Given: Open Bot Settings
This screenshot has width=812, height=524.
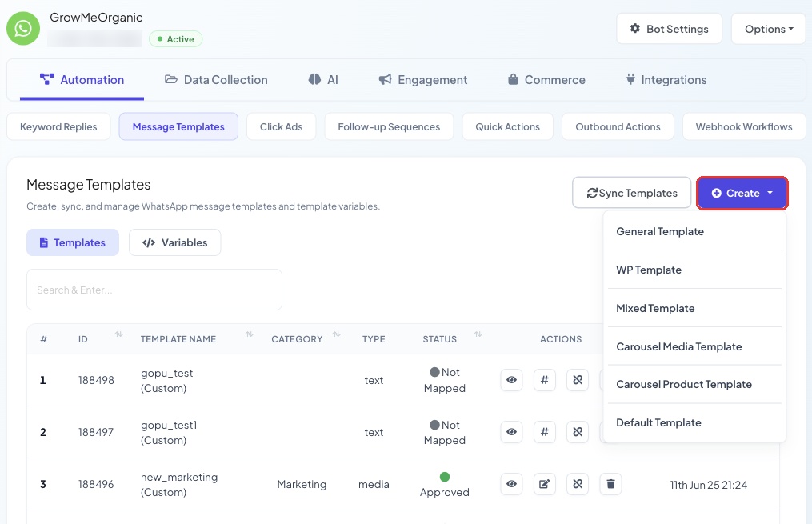Looking at the screenshot, I should pos(669,29).
